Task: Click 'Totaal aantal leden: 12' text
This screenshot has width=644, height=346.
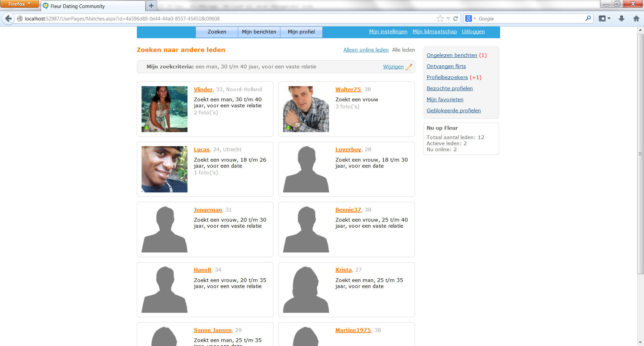Action: (x=455, y=137)
